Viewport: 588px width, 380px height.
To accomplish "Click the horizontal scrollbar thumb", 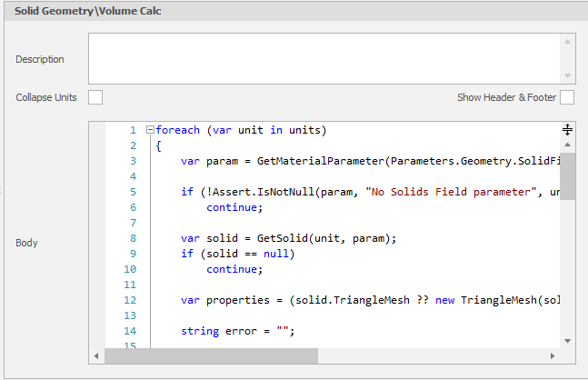I will coord(211,356).
